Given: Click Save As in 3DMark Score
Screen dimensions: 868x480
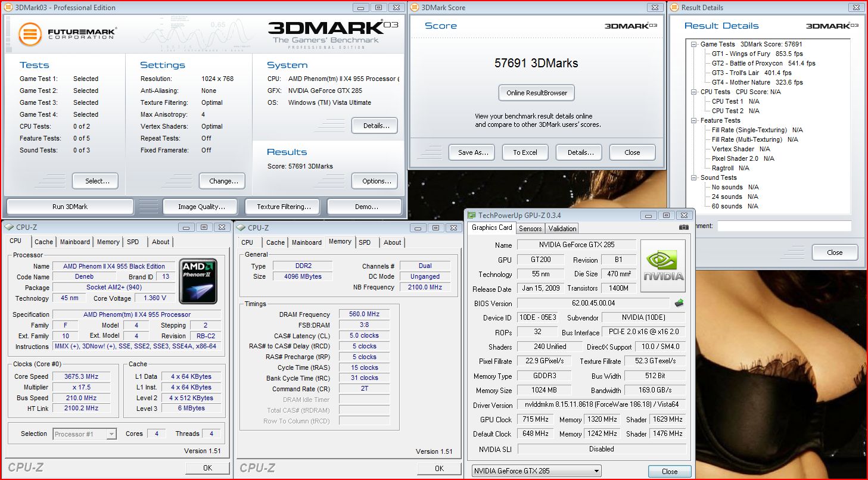Looking at the screenshot, I should [x=472, y=152].
